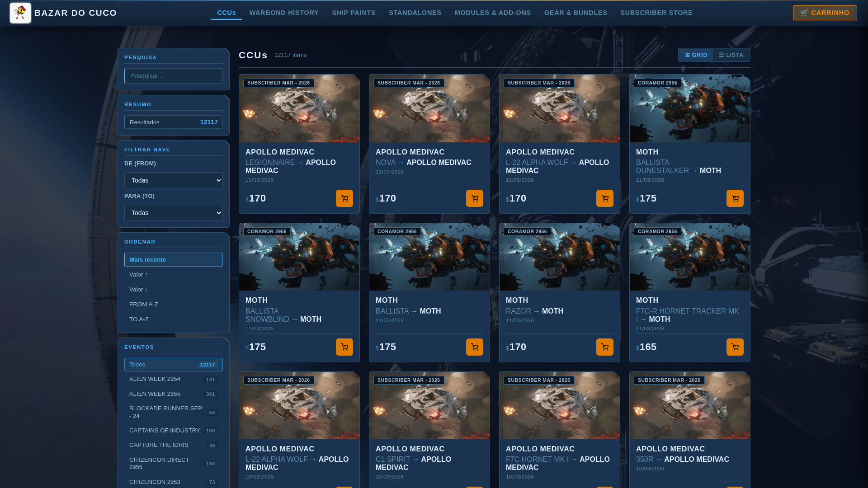Open the PARA (TO) ship dropdown
868x488 pixels.
[174, 213]
